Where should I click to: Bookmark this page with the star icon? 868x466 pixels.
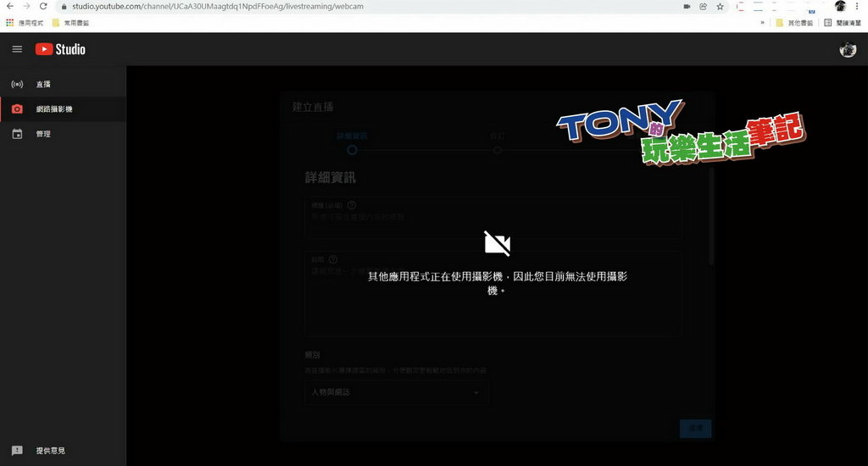tap(720, 7)
